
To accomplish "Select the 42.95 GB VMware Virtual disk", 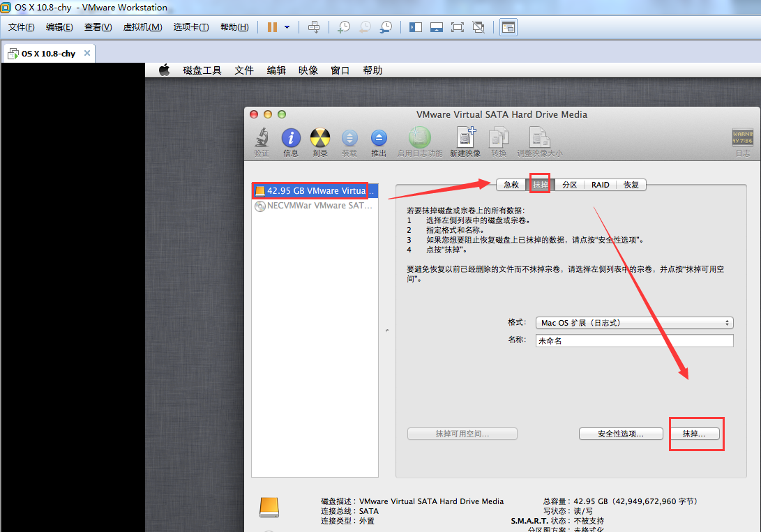I will point(315,190).
